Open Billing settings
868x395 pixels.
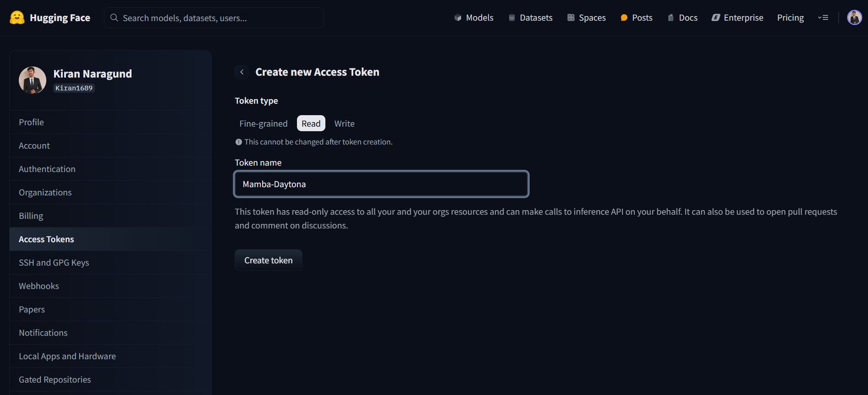pyautogui.click(x=110, y=216)
